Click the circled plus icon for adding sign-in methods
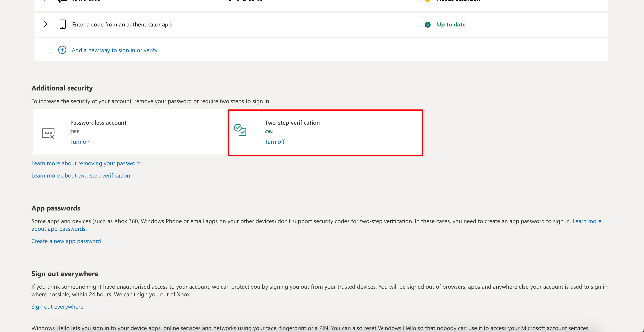This screenshot has width=644, height=332. 62,50
